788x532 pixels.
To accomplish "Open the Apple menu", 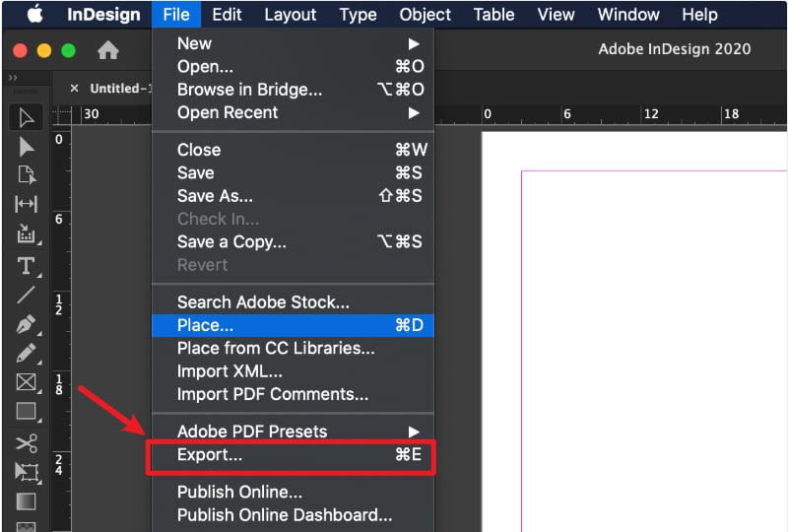I will coord(34,14).
